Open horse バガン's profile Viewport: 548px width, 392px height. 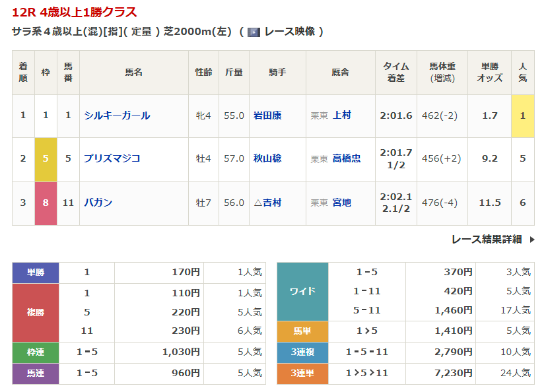98,203
